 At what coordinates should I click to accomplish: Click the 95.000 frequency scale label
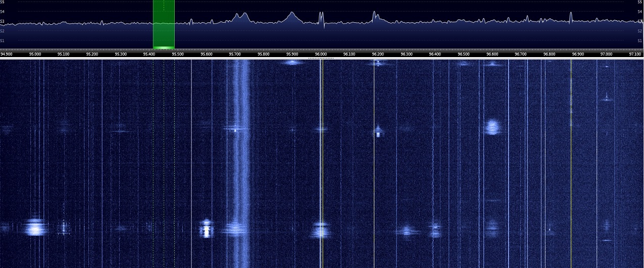[35, 54]
